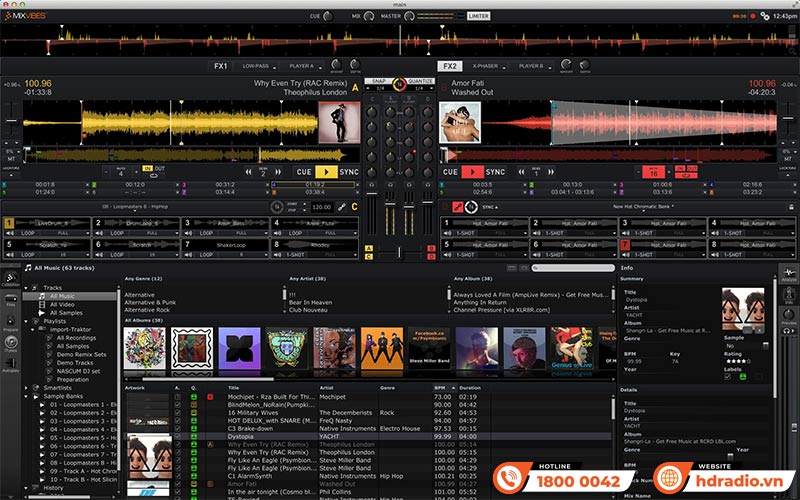The height and width of the screenshot is (500, 800).
Task: Open the Files sidebar panel icon
Action: click(10, 300)
